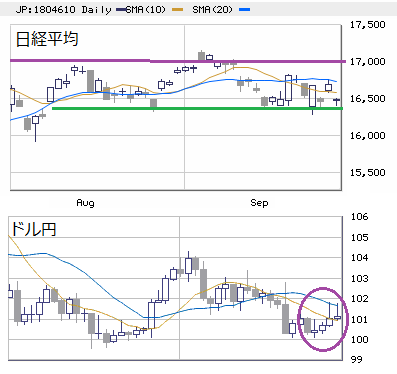Click the 日経平均 chart title

pyautogui.click(x=47, y=39)
